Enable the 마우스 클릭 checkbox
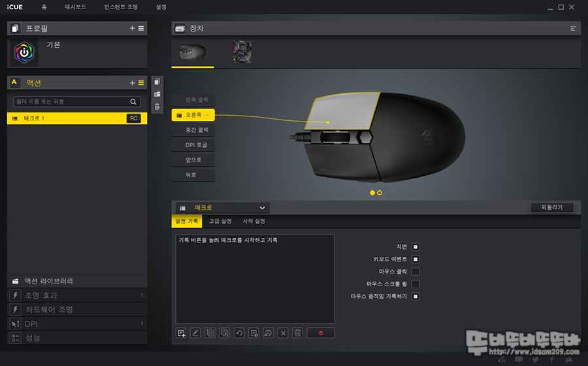 pos(416,271)
